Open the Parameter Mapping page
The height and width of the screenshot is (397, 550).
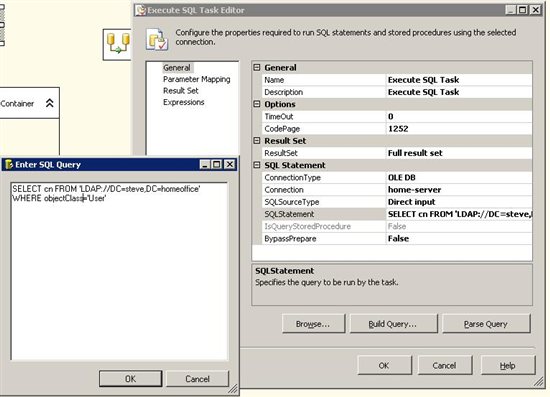[x=196, y=79]
